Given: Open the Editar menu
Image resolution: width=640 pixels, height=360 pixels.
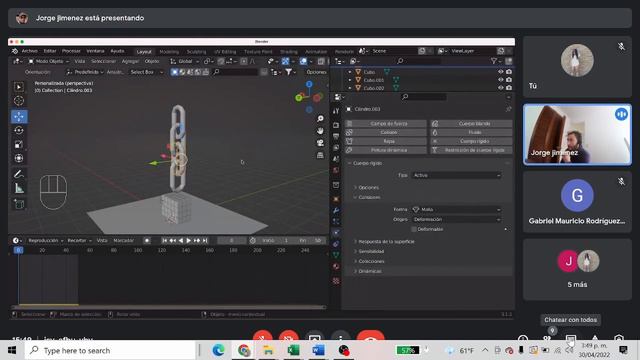Looking at the screenshot, I should coord(50,51).
